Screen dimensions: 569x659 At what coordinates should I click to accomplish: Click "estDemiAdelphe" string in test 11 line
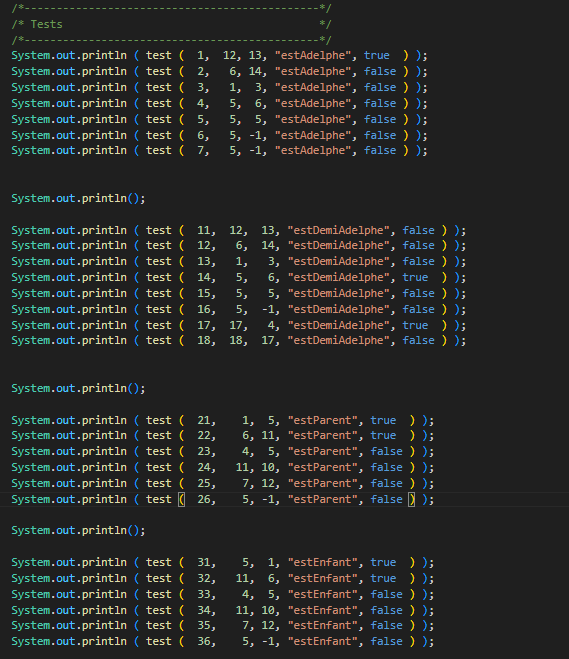[339, 230]
